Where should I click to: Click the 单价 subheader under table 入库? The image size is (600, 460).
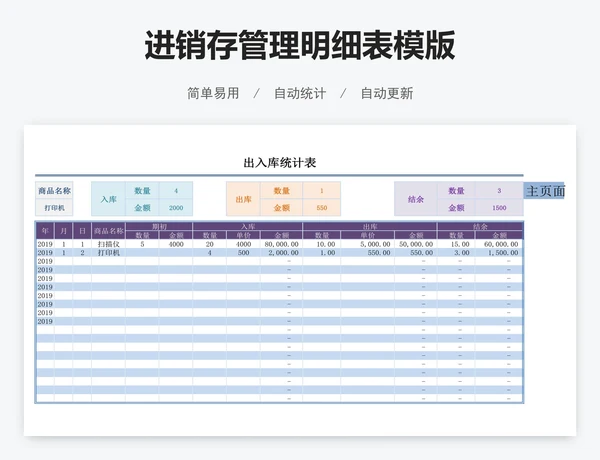[x=243, y=235]
